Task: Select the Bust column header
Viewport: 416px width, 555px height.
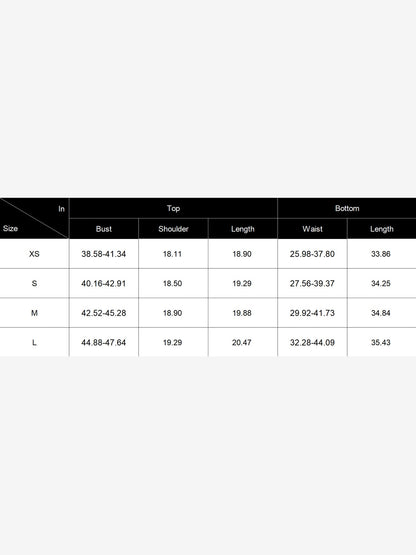Action: pyautogui.click(x=104, y=229)
